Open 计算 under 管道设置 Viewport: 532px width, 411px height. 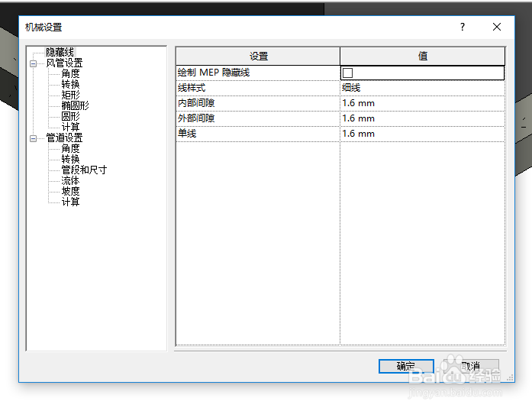pyautogui.click(x=70, y=202)
